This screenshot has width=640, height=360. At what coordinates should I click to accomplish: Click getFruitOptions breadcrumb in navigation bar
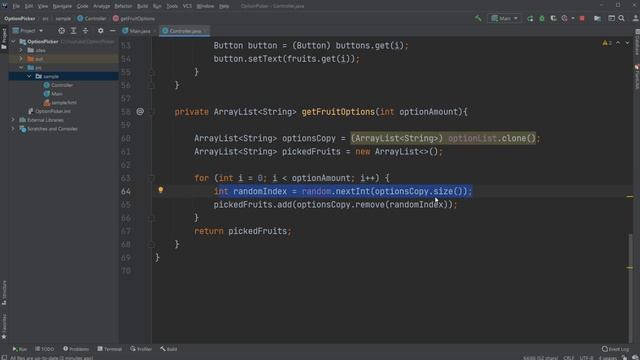(x=134, y=18)
